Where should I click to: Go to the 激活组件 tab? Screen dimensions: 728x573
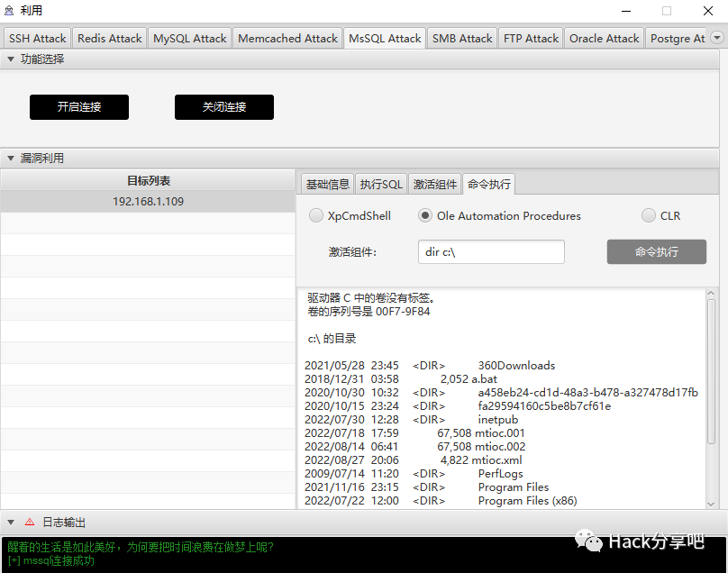[435, 185]
